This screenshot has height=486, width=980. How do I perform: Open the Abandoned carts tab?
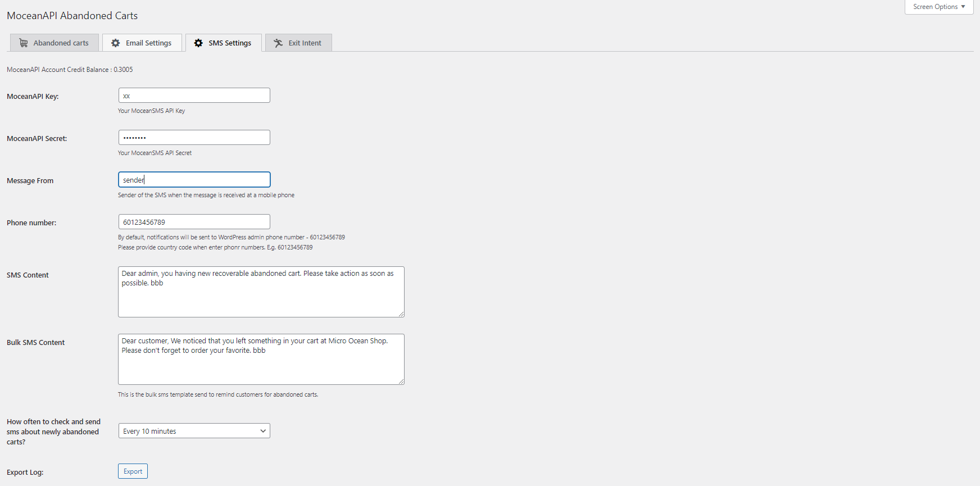click(x=55, y=43)
